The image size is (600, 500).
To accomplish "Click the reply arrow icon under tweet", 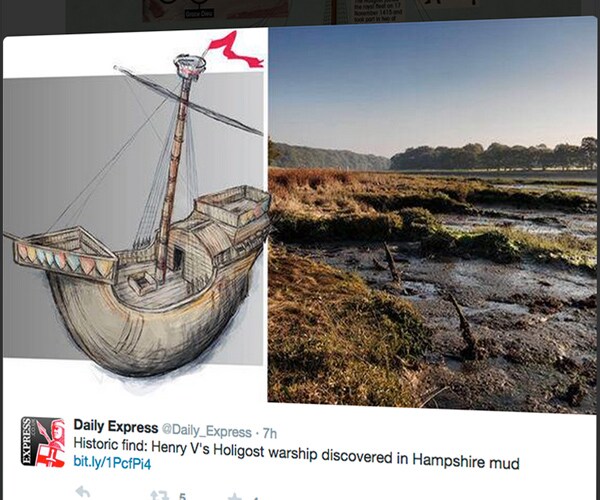I will click(83, 492).
